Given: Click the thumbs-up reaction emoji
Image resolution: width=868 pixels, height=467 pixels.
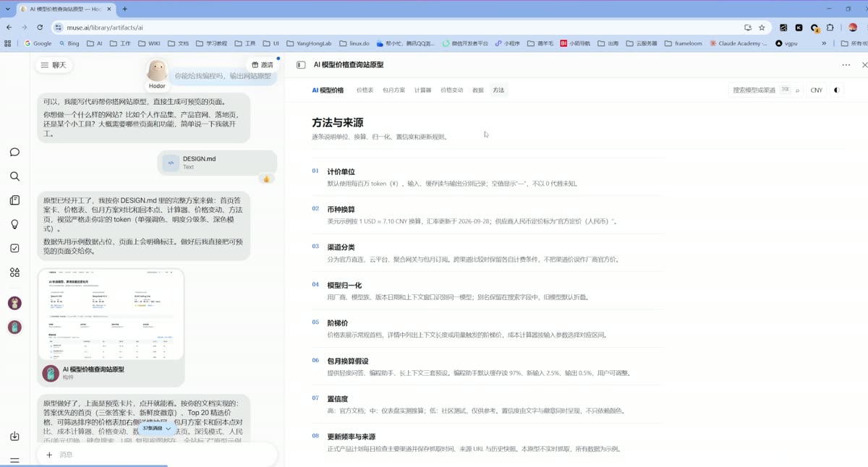Looking at the screenshot, I should (266, 179).
